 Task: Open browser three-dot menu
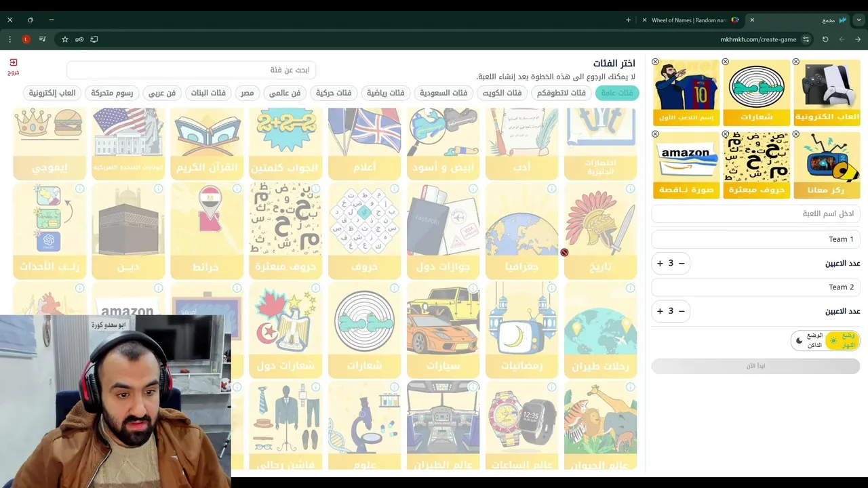[x=9, y=39]
